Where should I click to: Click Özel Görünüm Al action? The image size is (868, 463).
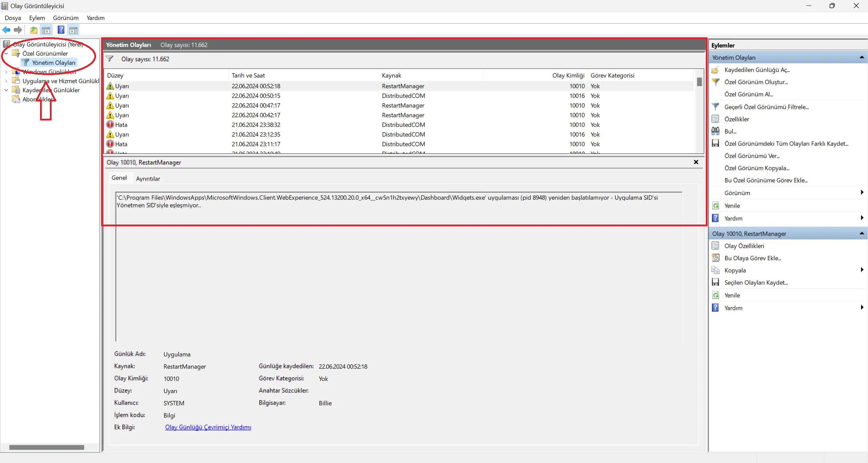(x=749, y=94)
